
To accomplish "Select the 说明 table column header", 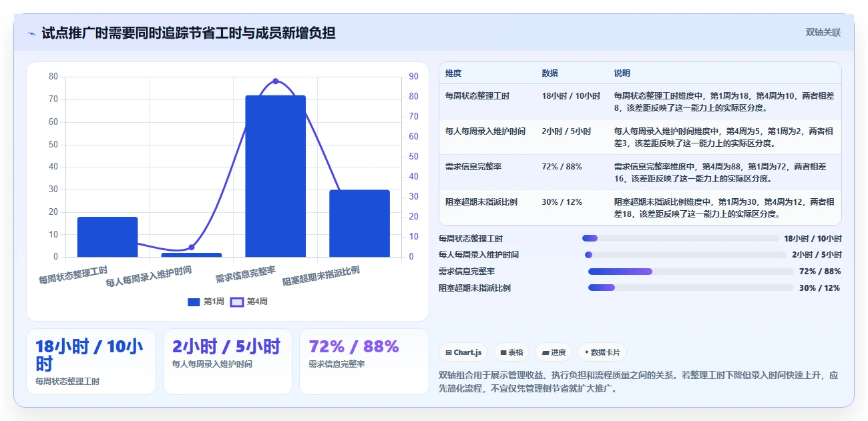I will [x=622, y=73].
